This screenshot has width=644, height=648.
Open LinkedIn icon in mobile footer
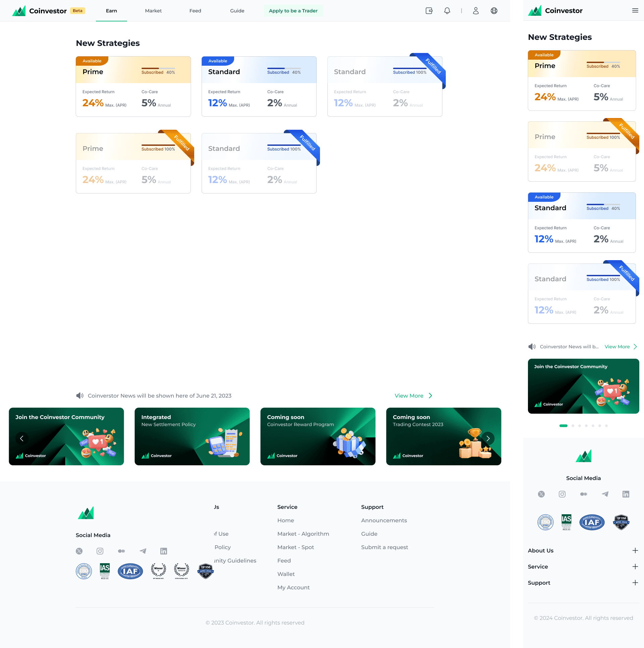coord(626,494)
